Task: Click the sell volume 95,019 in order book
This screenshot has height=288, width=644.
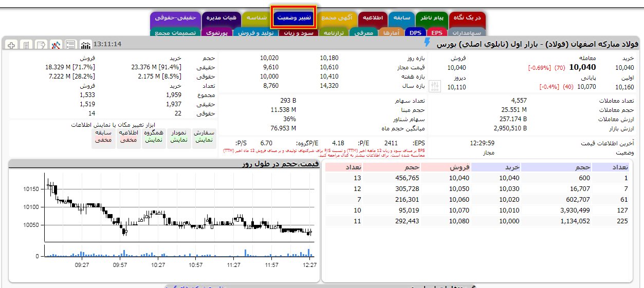Action: point(409,210)
